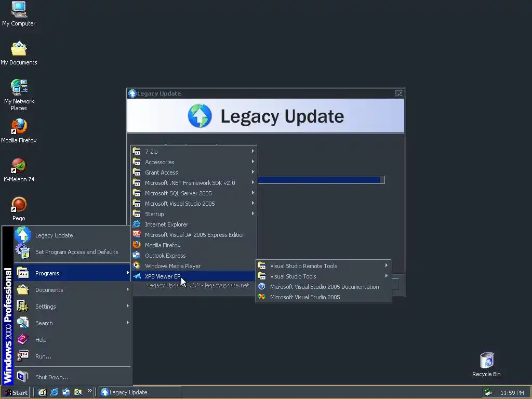
Task: Choose Search in the Start menu
Action: tap(72, 323)
